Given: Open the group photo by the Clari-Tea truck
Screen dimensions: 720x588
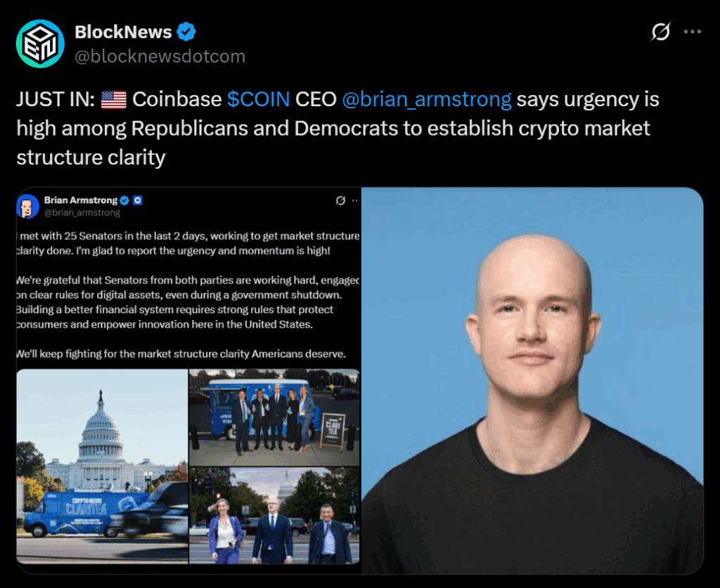Looking at the screenshot, I should (x=274, y=418).
